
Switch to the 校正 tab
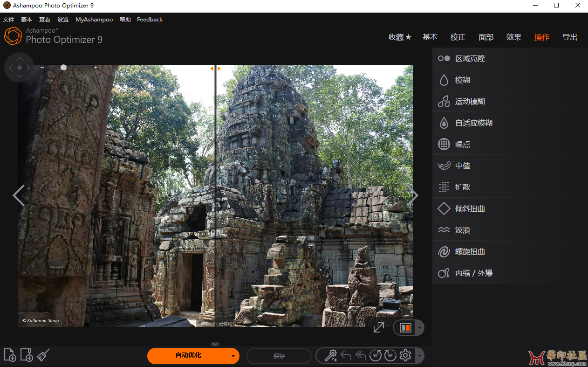(x=458, y=37)
